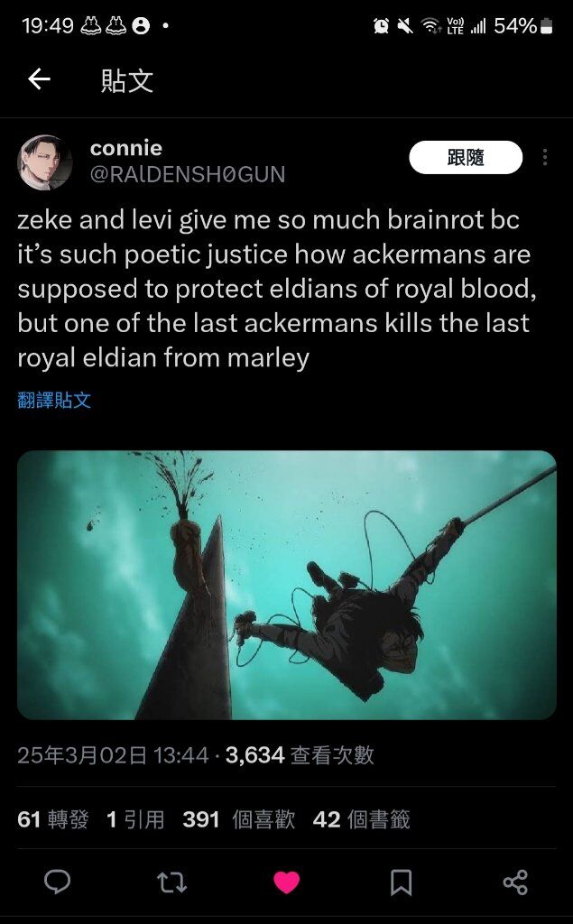Image resolution: width=573 pixels, height=924 pixels.
Task: Open connie's profile avatar
Action: 45,162
